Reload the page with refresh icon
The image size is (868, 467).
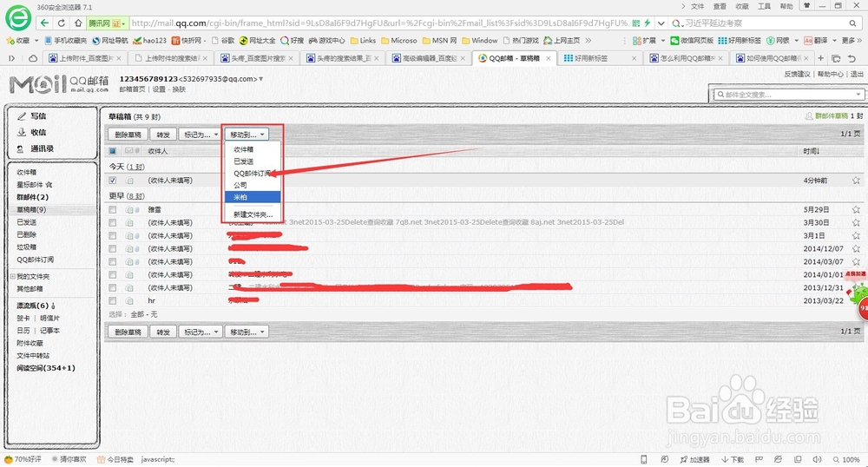(x=62, y=23)
